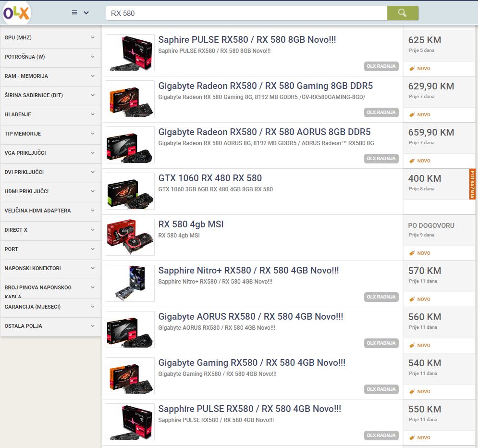Open the GTX 1060 RX 480 RX 580 listing
The width and height of the screenshot is (478, 448).
point(210,178)
